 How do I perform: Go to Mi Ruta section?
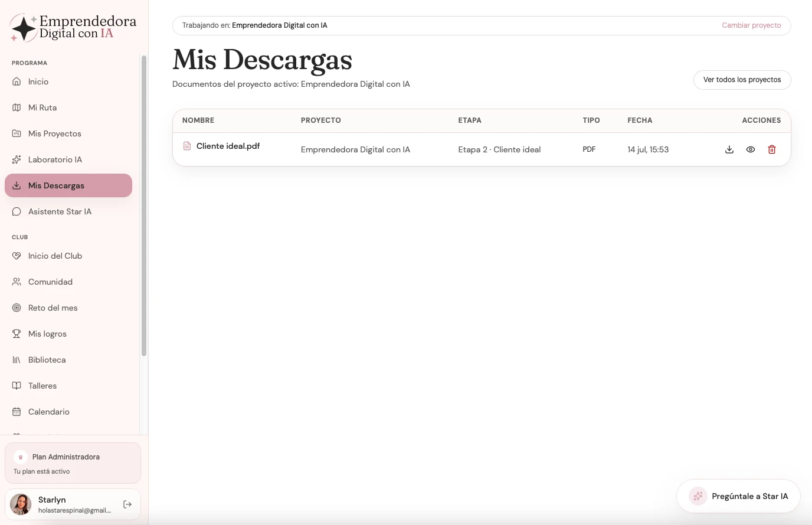68,107
